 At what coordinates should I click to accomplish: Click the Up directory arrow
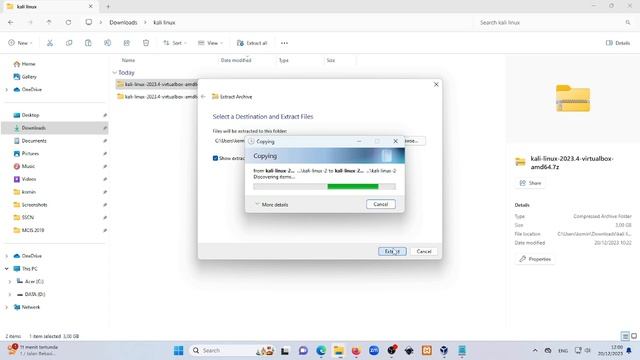pos(49,22)
